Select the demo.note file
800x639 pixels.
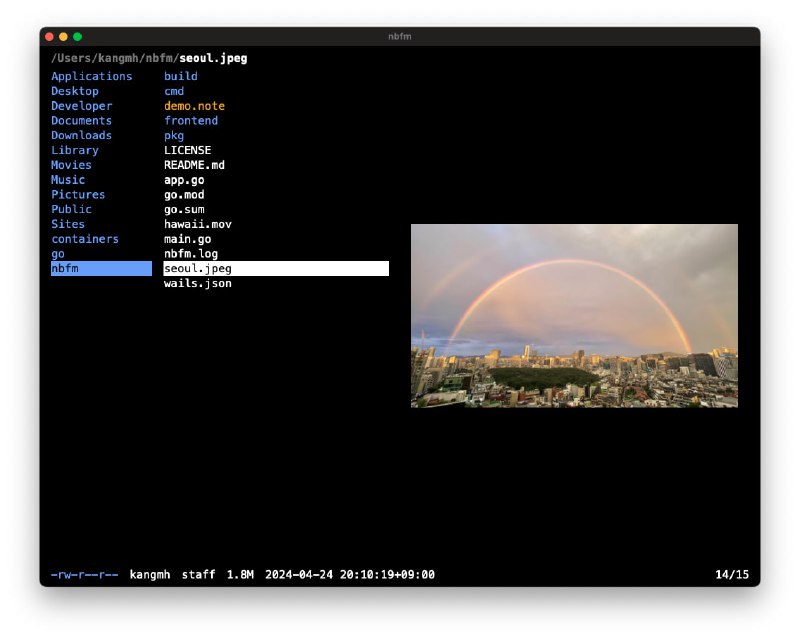pyautogui.click(x=194, y=106)
